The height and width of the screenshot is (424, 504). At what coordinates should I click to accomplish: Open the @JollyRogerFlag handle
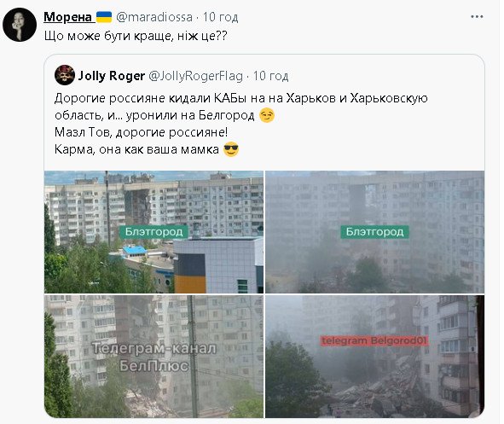195,76
